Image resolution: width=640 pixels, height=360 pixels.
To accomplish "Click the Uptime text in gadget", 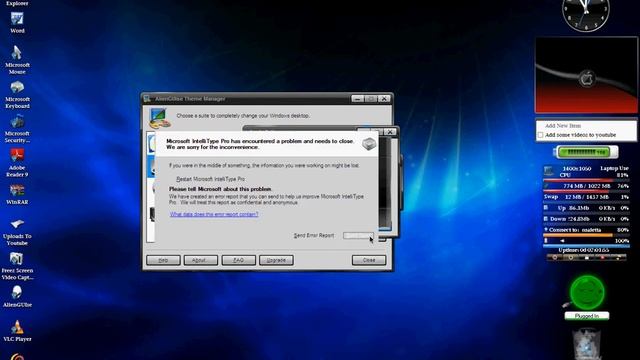I will click(x=583, y=250).
